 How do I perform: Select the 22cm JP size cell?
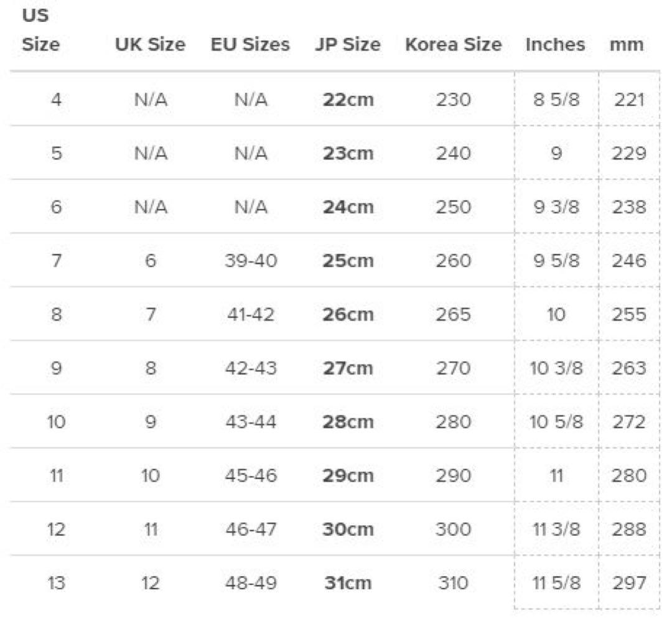(x=348, y=100)
